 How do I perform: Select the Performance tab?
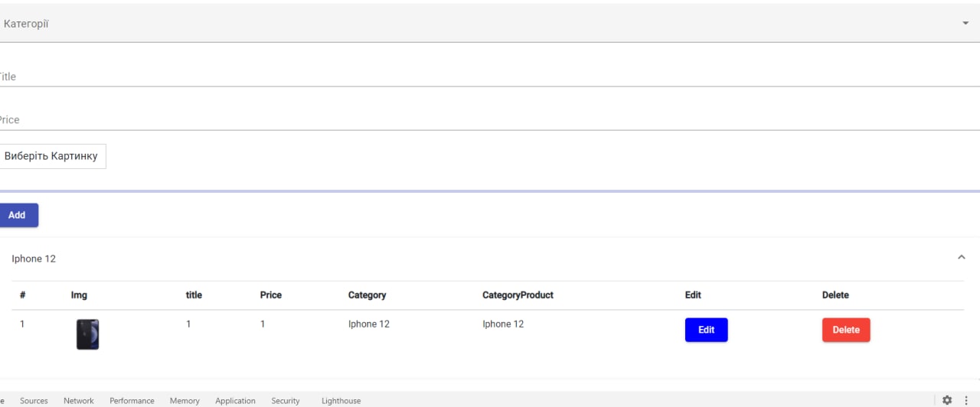click(132, 401)
